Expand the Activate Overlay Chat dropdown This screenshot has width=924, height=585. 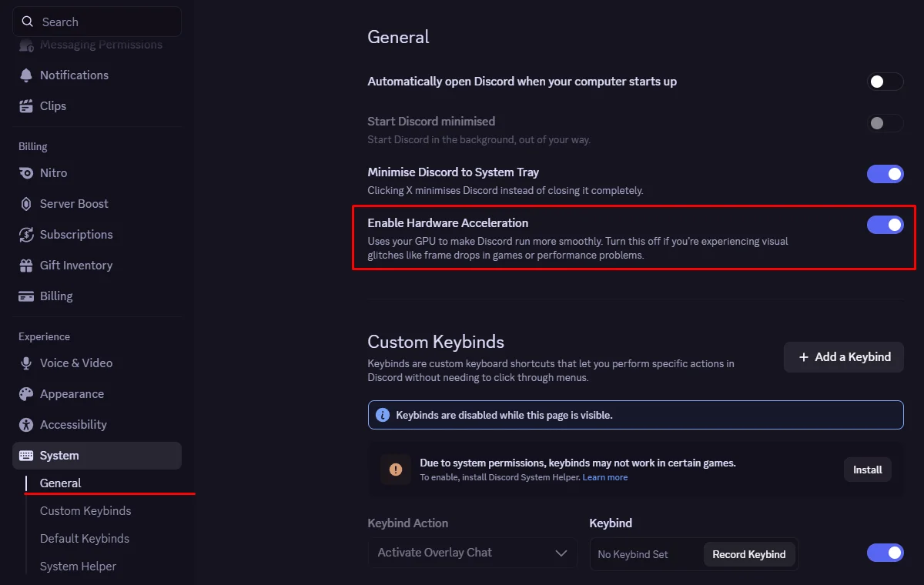click(x=473, y=553)
